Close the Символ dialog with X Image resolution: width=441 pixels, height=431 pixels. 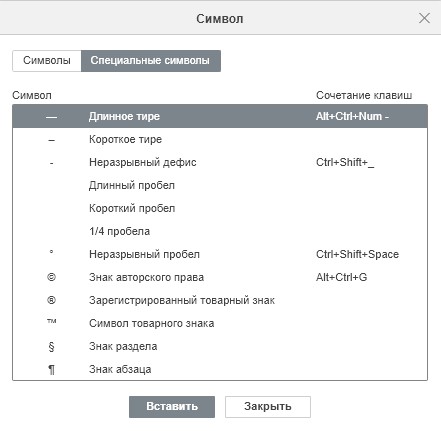[x=424, y=18]
